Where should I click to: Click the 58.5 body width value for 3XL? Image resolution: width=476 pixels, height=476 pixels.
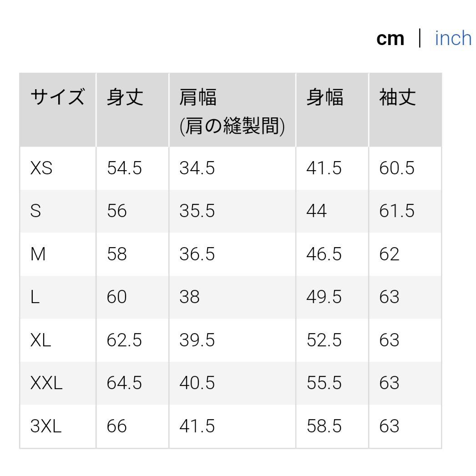click(324, 425)
